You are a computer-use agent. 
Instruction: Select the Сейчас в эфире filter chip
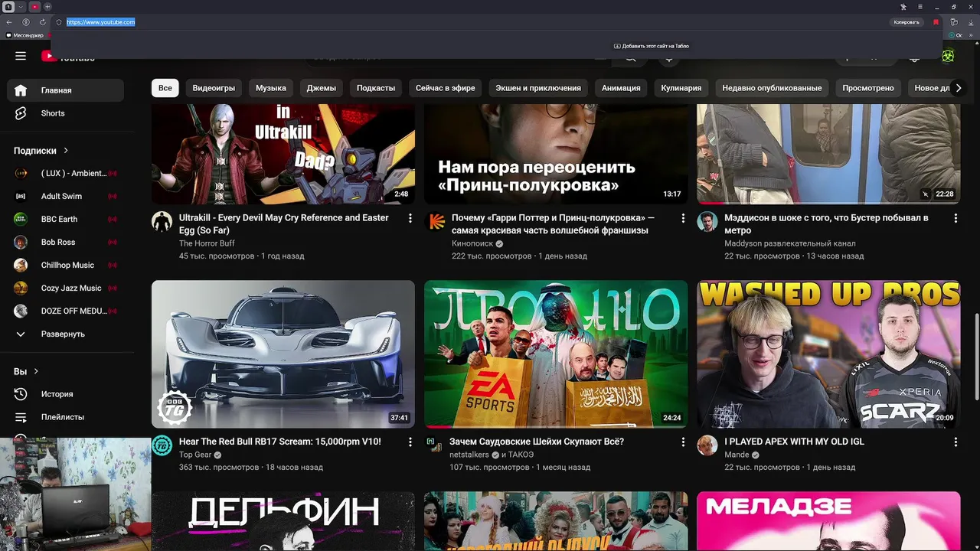click(x=446, y=88)
